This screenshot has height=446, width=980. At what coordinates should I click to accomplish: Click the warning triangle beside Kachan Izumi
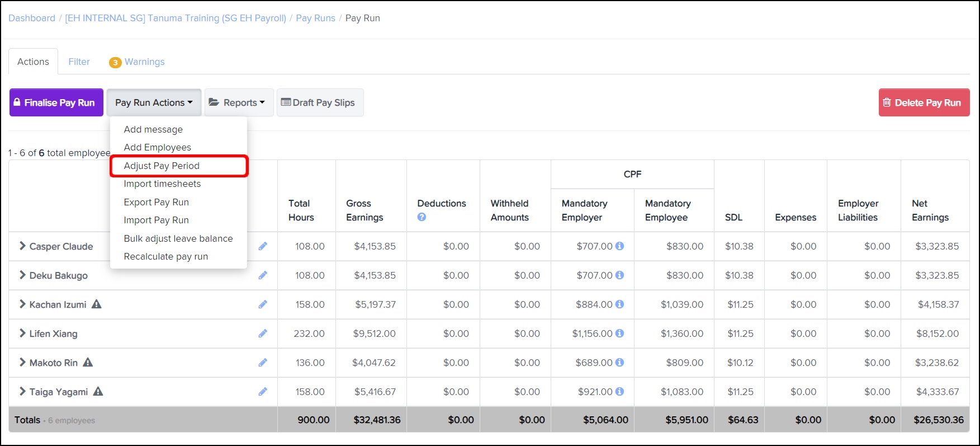coord(97,304)
